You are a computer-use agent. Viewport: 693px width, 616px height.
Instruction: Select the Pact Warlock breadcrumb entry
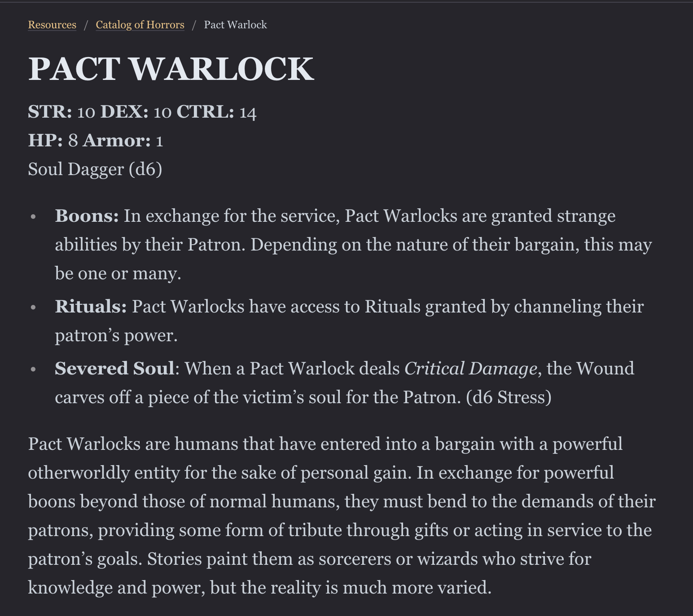(x=235, y=25)
